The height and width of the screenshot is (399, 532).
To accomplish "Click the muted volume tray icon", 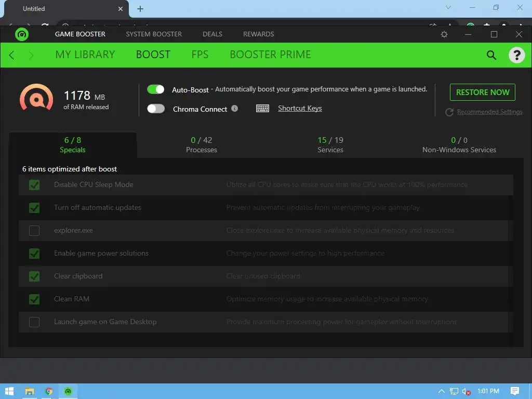I will point(466,392).
